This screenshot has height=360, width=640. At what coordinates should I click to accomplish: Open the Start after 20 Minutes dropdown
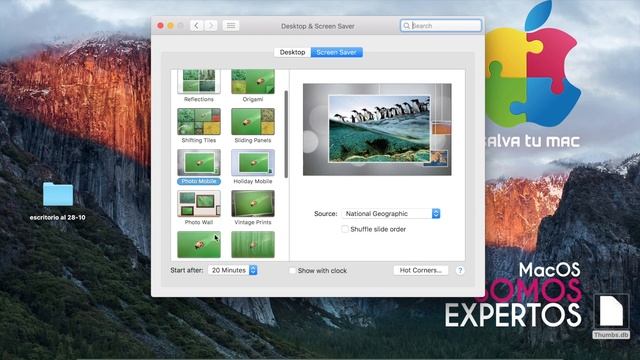coord(233,270)
